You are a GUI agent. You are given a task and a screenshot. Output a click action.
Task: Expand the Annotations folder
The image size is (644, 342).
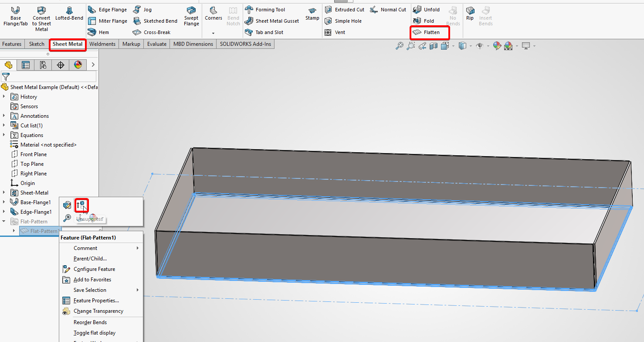pyautogui.click(x=4, y=116)
